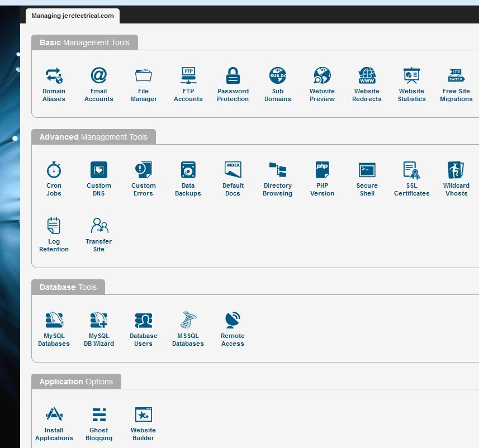The height and width of the screenshot is (448, 479).
Task: Open the Secure Shell terminal icon
Action: pos(367,170)
